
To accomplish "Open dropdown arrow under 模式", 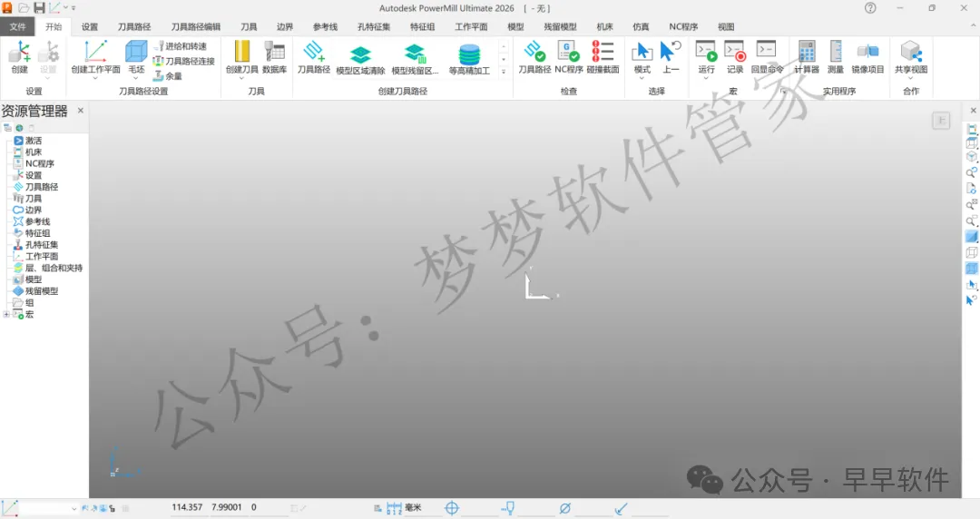I will (x=642, y=78).
